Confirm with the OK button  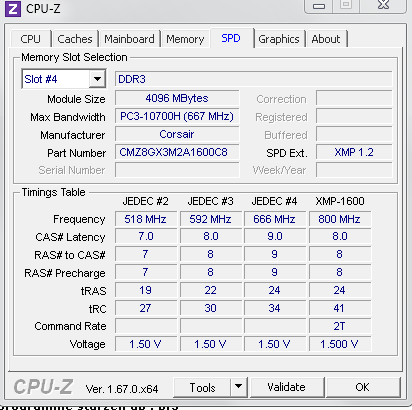coord(362,387)
